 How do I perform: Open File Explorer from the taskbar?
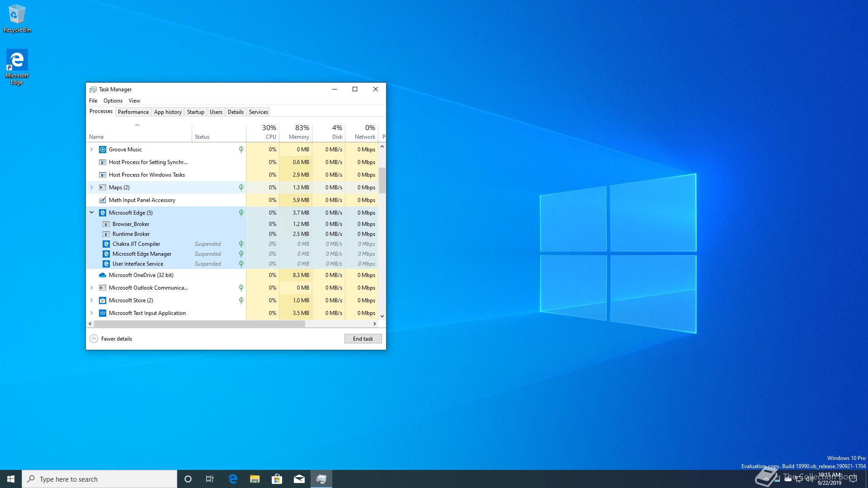point(255,479)
